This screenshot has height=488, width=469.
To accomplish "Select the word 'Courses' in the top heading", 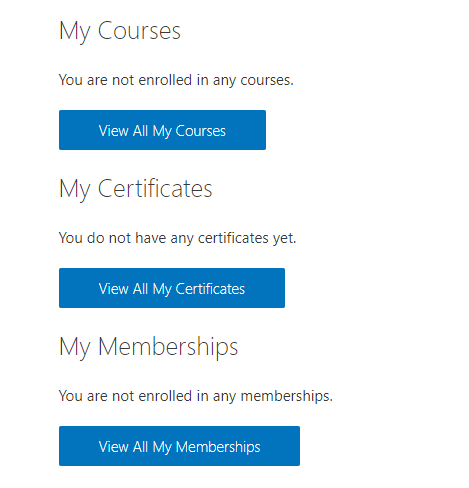I will [139, 31].
